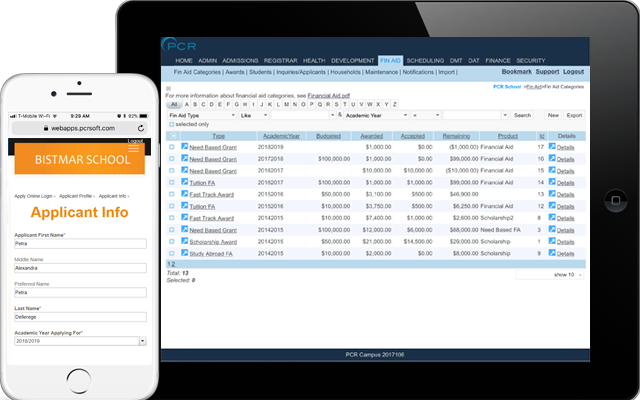Click the Logout link on the tablet
640x400 pixels.
click(573, 71)
